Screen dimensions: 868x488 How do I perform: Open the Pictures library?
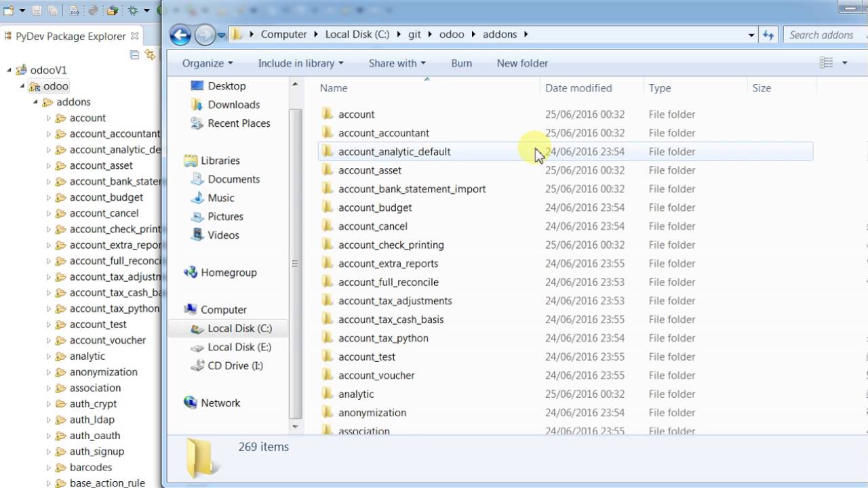(217, 216)
